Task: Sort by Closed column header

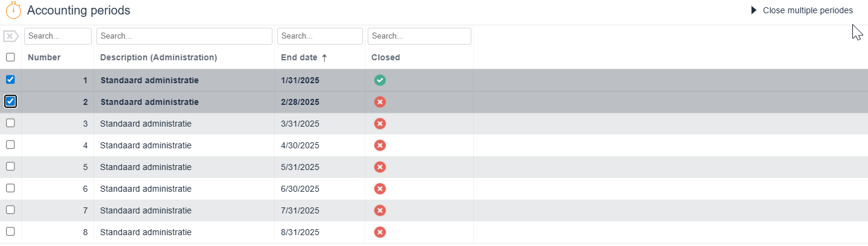Action: click(386, 58)
